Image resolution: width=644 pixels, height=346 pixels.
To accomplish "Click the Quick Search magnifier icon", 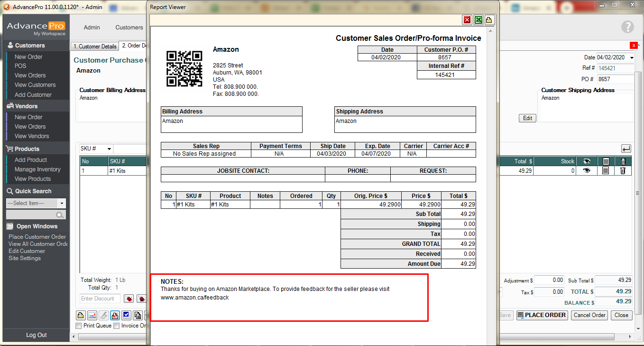I will coord(60,215).
